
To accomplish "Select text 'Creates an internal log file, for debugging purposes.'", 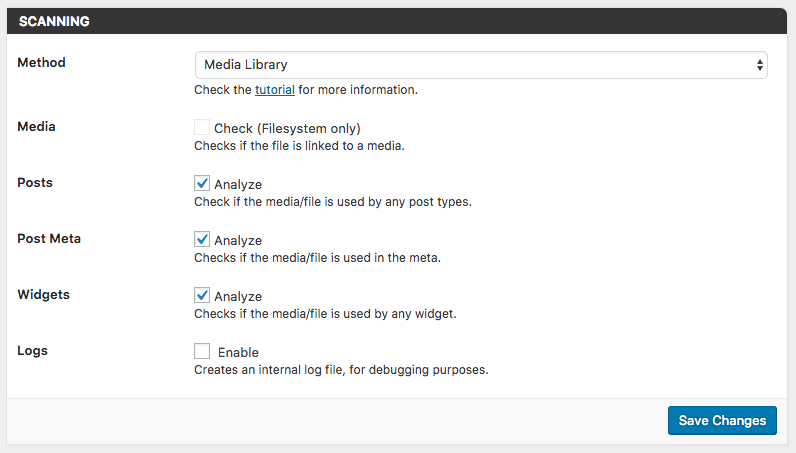I will 341,370.
